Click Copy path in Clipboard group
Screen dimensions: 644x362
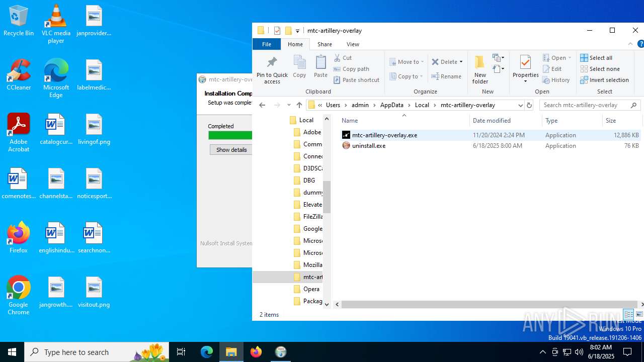(351, 69)
